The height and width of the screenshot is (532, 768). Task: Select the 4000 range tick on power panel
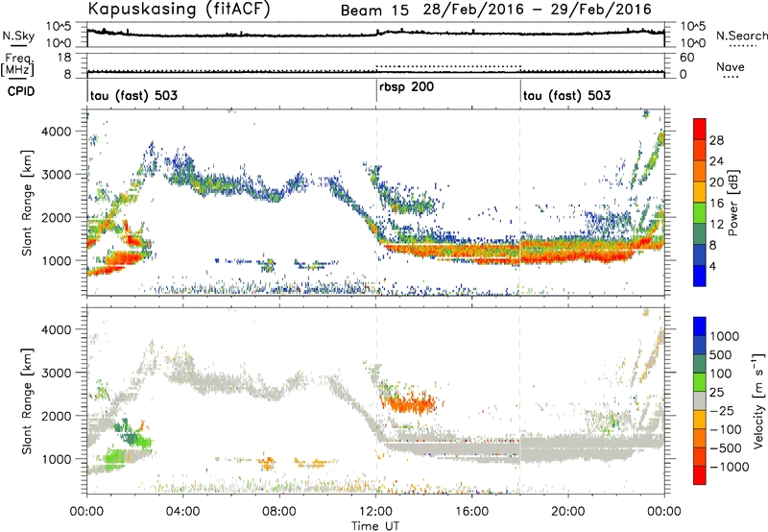[55, 132]
